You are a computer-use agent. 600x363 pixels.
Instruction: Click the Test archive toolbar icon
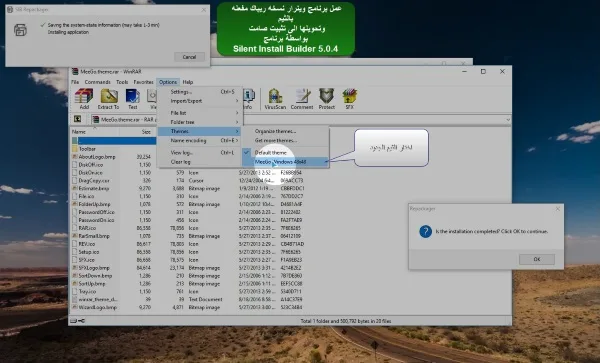click(x=132, y=99)
